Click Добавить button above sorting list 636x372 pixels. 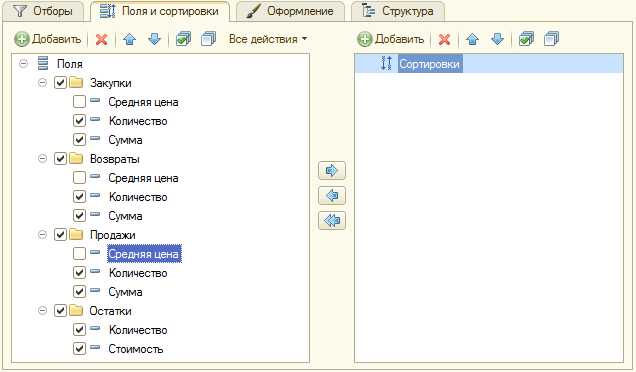pyautogui.click(x=391, y=39)
